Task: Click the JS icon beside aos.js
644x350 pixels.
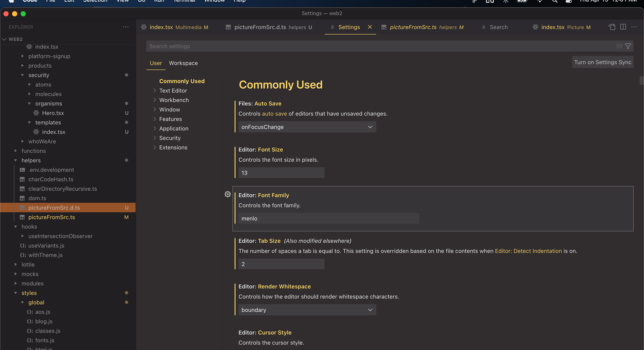Action: click(x=30, y=312)
